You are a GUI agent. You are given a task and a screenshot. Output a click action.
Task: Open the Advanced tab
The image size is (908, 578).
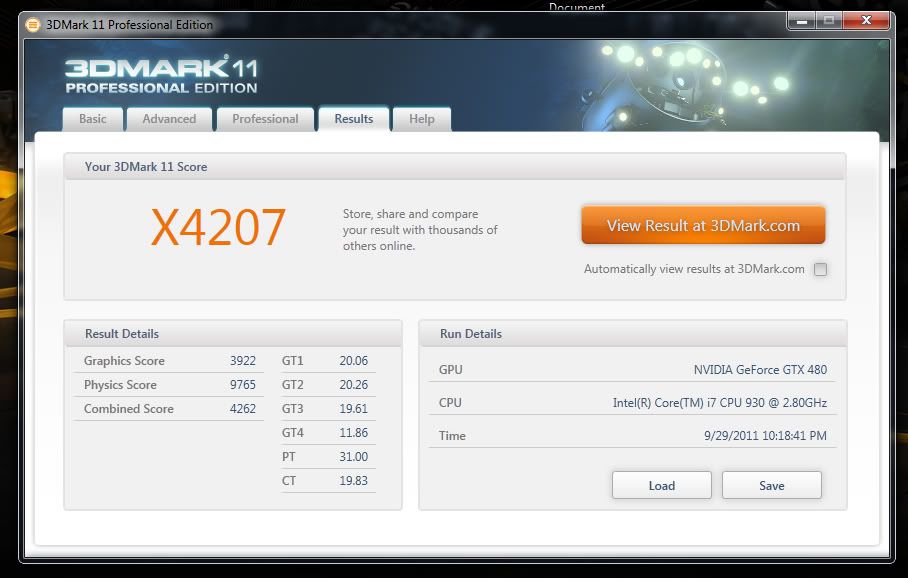click(169, 119)
